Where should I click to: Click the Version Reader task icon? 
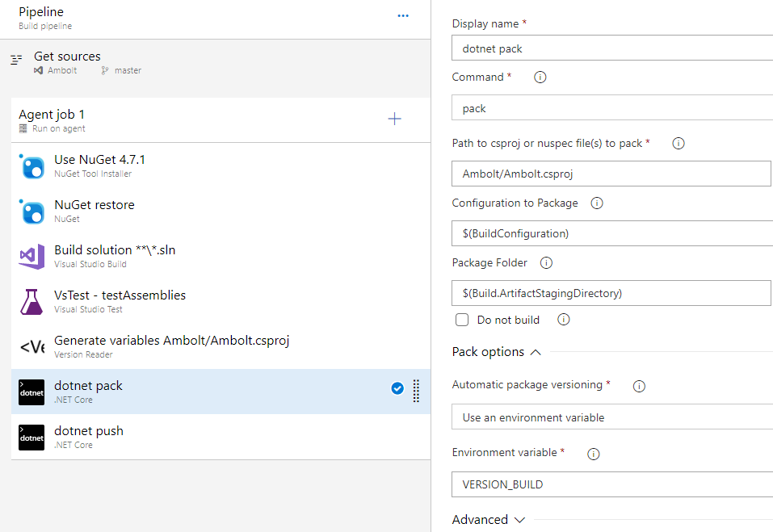[x=32, y=347]
